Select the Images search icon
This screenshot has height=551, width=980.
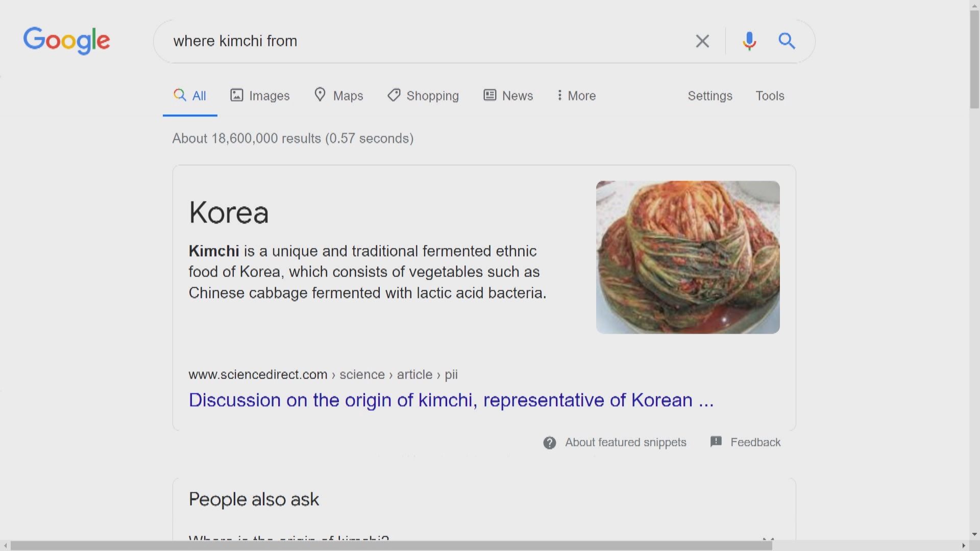tap(237, 95)
